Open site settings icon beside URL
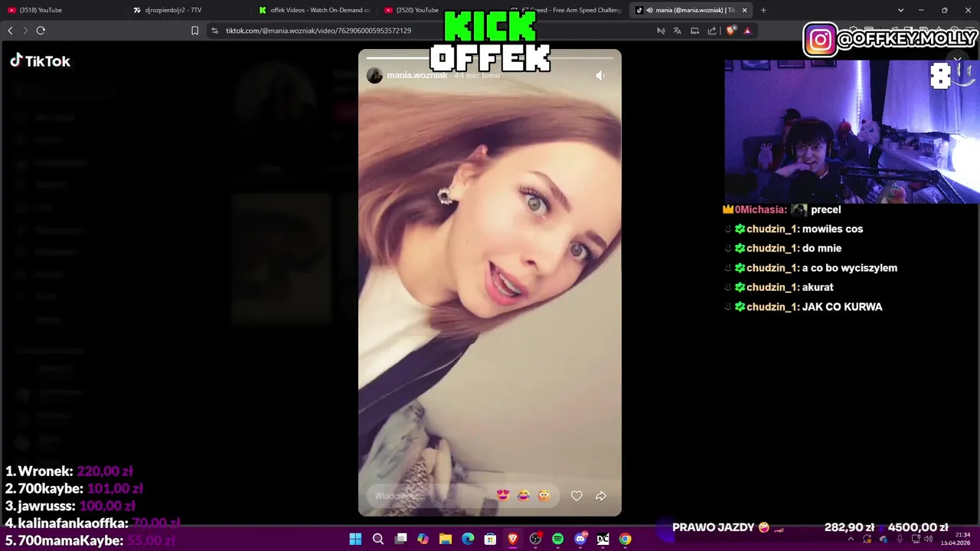Viewport: 980px width, 551px height. 214,31
